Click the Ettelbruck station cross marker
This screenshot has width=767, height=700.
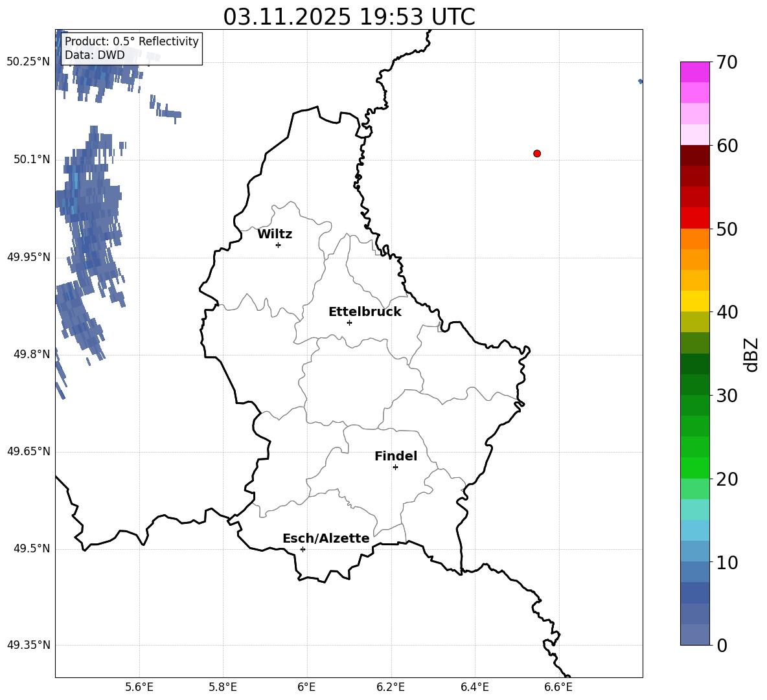pyautogui.click(x=349, y=322)
